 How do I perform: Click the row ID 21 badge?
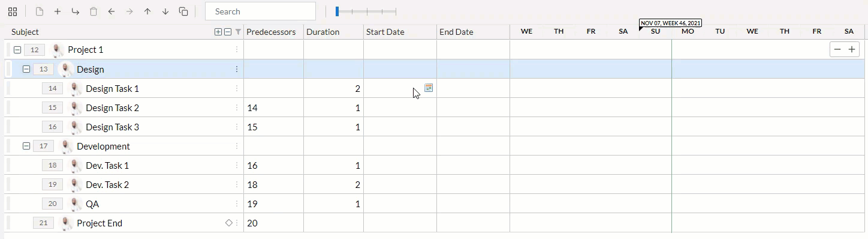pos(43,223)
